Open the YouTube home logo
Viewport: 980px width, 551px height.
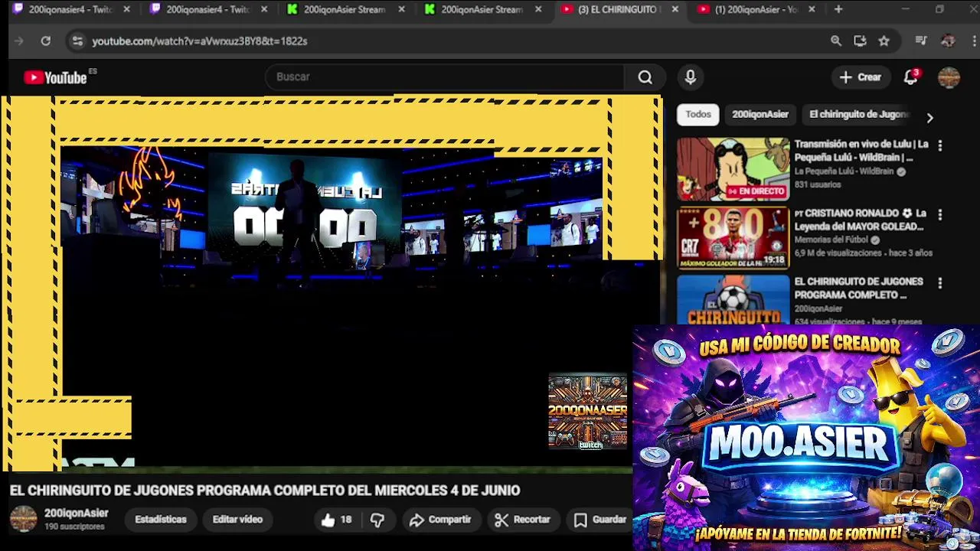click(55, 77)
